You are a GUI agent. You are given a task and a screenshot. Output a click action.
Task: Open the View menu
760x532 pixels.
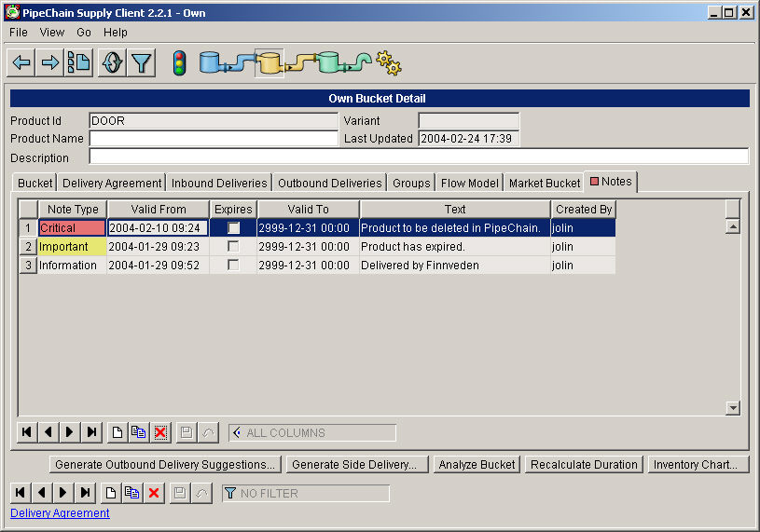[52, 33]
